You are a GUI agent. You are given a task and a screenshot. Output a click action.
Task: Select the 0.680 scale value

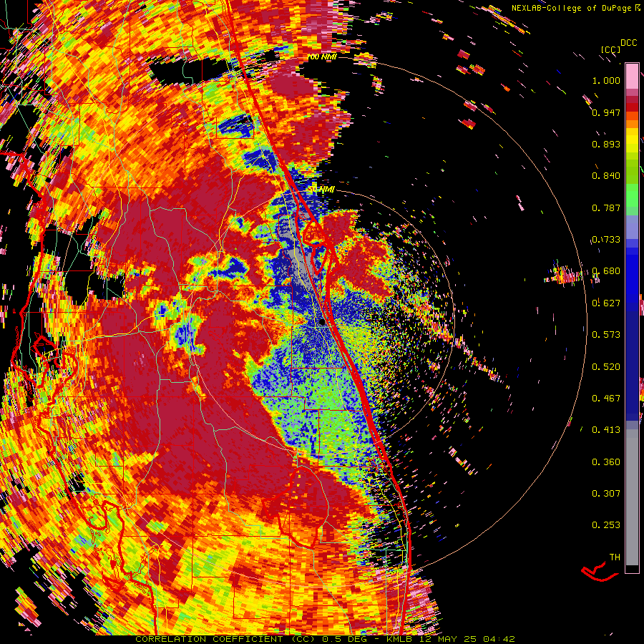click(606, 271)
